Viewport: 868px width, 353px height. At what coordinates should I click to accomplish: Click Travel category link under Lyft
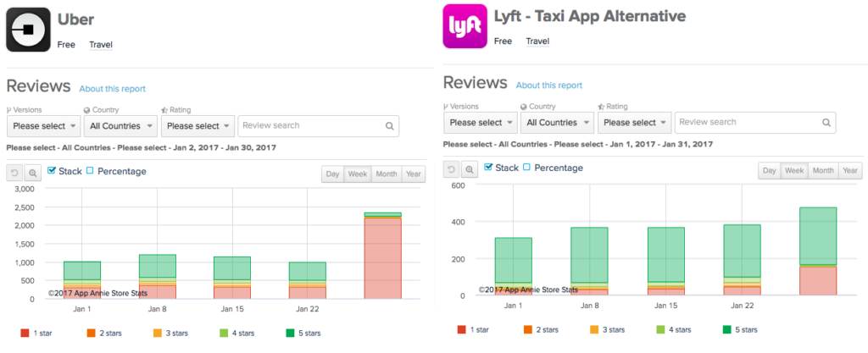[x=537, y=41]
